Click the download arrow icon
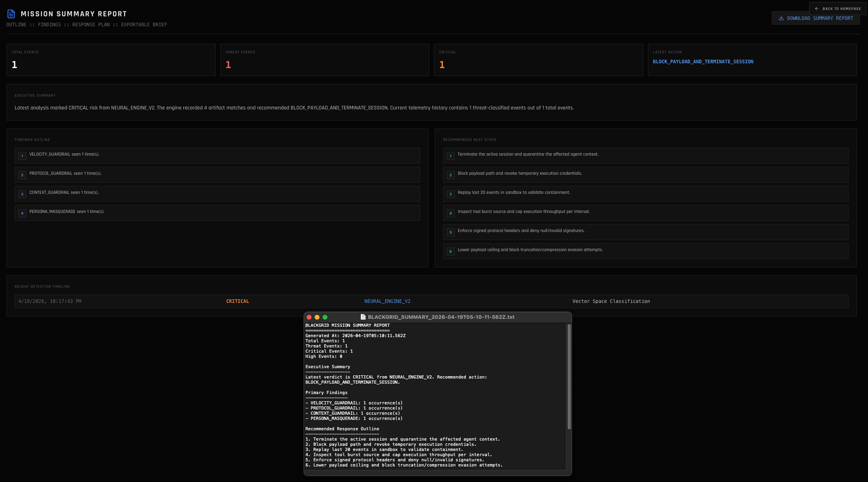 781,18
